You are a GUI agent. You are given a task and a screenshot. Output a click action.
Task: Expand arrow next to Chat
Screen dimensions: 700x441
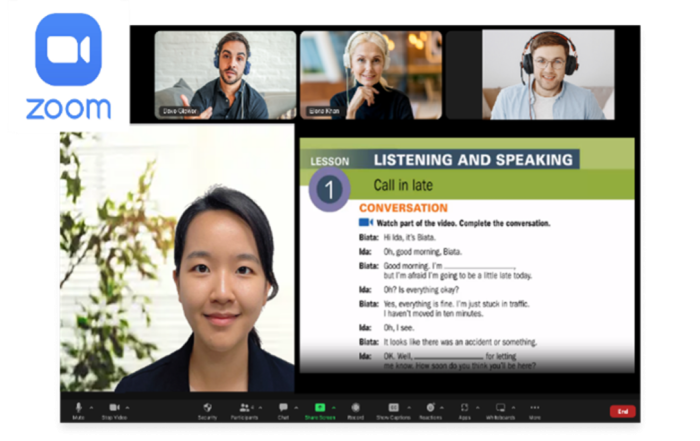pos(296,408)
